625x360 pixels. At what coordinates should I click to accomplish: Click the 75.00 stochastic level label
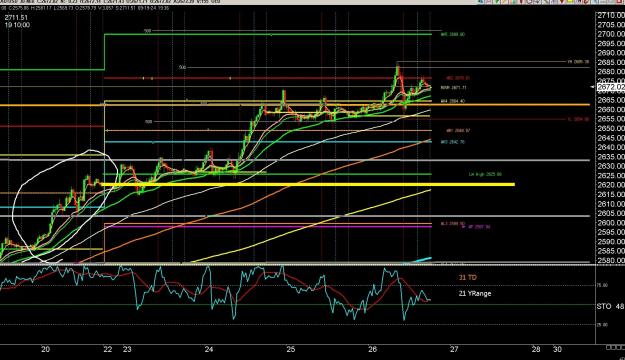pos(602,285)
